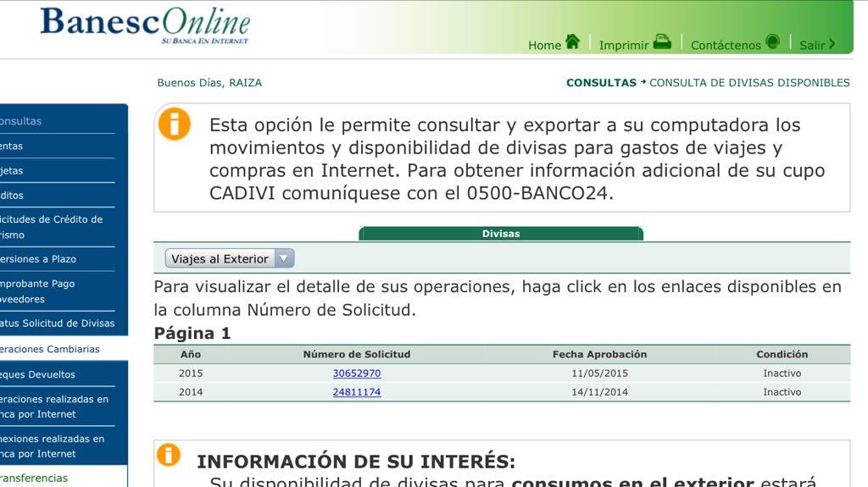The image size is (868, 487).
Task: Open the Contáctenos link
Action: pyautogui.click(x=726, y=46)
